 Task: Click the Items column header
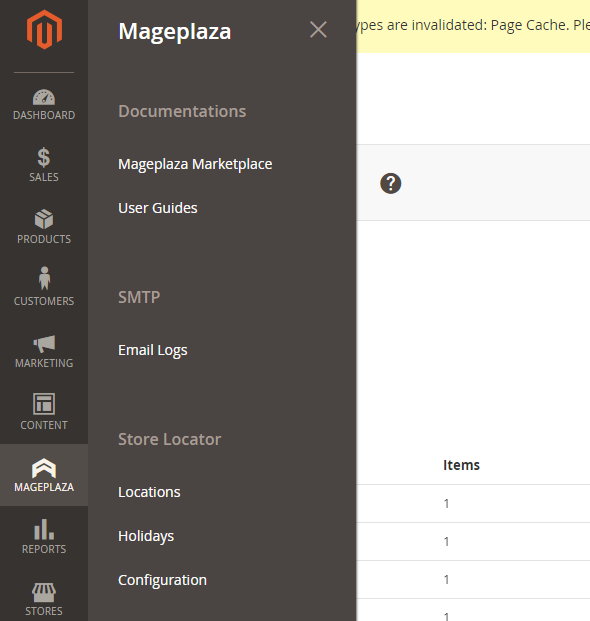click(461, 465)
